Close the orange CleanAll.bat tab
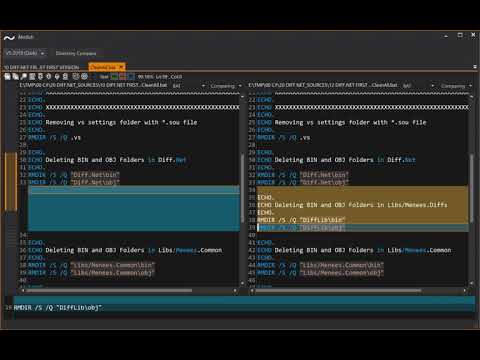Image resolution: width=480 pixels, height=360 pixels. coord(121,67)
